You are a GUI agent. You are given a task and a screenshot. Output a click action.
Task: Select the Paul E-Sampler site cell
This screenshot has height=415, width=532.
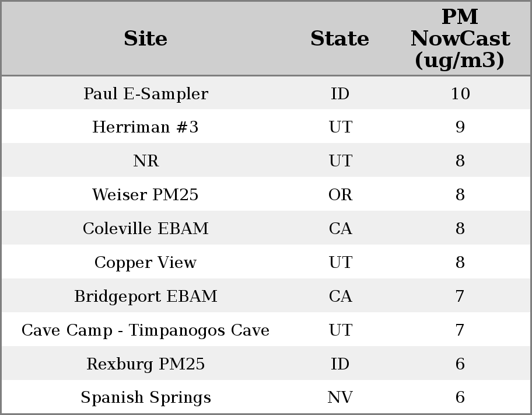pyautogui.click(x=145, y=93)
